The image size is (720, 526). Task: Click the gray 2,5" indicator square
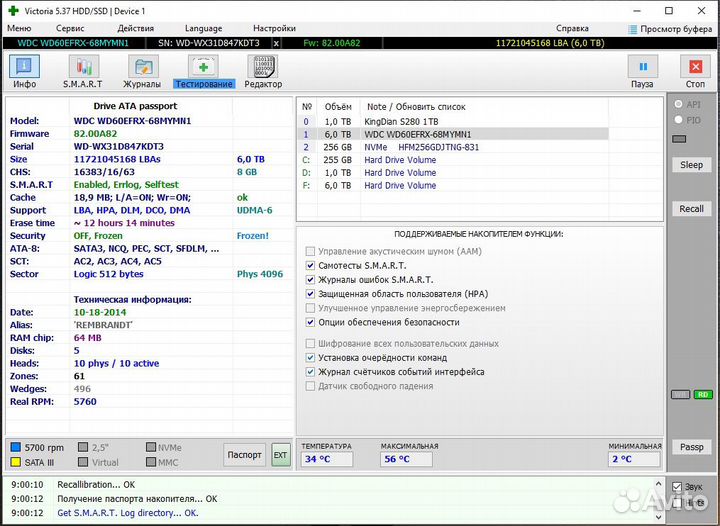click(x=83, y=447)
